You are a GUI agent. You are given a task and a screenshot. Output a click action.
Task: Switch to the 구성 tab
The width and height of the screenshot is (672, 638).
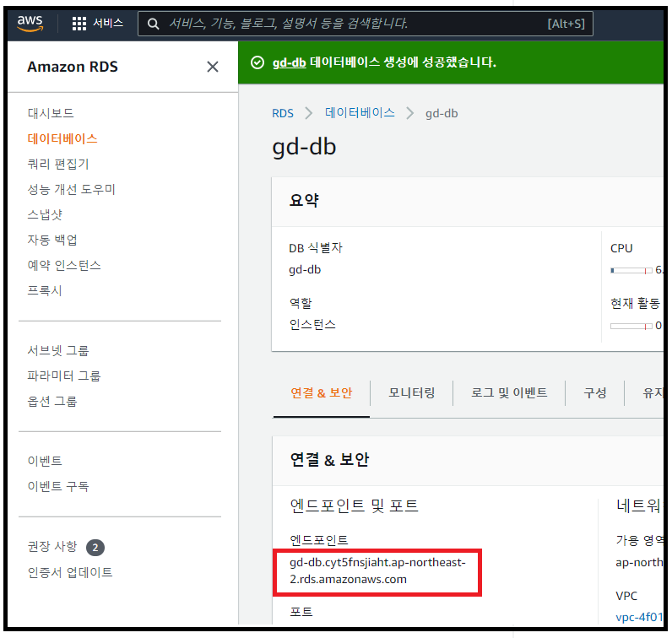(595, 393)
